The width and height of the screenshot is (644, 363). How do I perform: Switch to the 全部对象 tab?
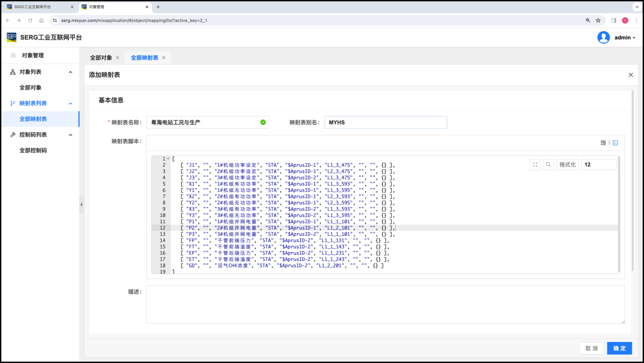pyautogui.click(x=101, y=58)
